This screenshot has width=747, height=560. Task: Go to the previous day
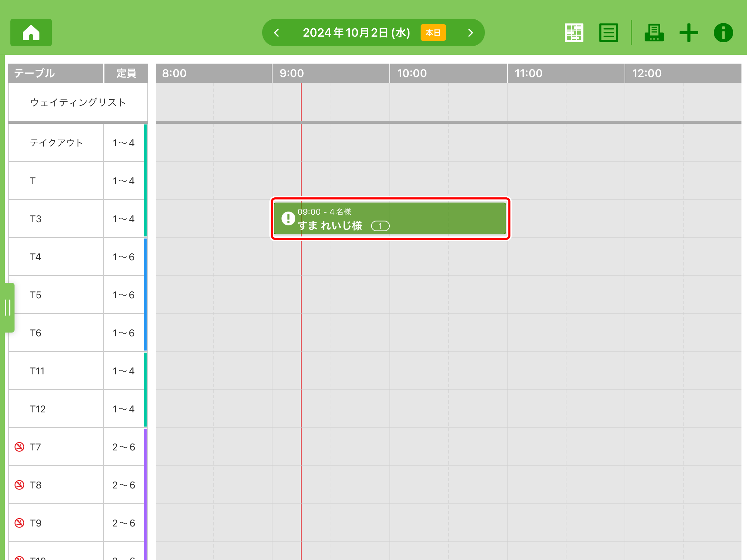click(276, 32)
